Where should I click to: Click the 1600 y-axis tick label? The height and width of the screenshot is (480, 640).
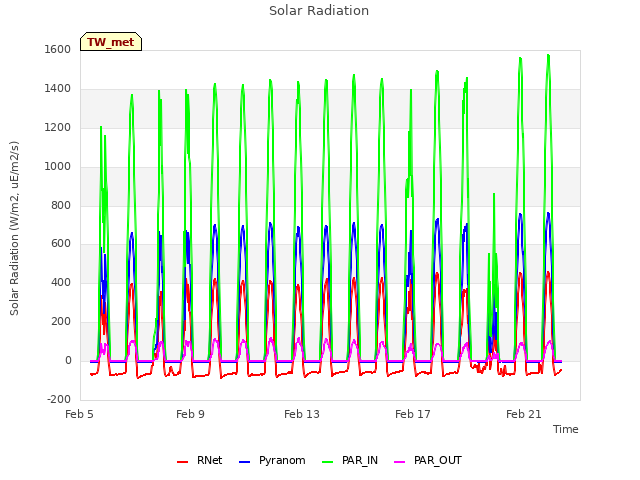[58, 49]
